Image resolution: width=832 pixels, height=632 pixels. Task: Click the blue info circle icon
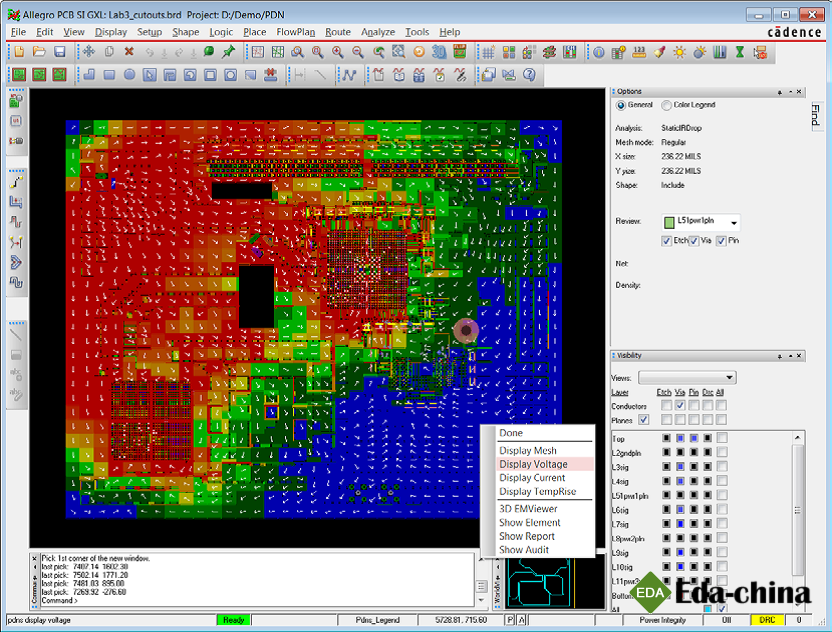(599, 52)
